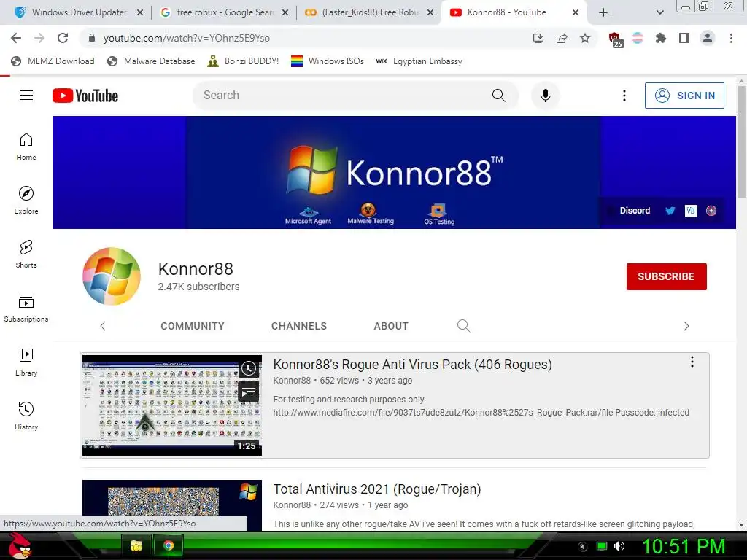The image size is (747, 560).
Task: Open History in sidebar
Action: coord(26,416)
